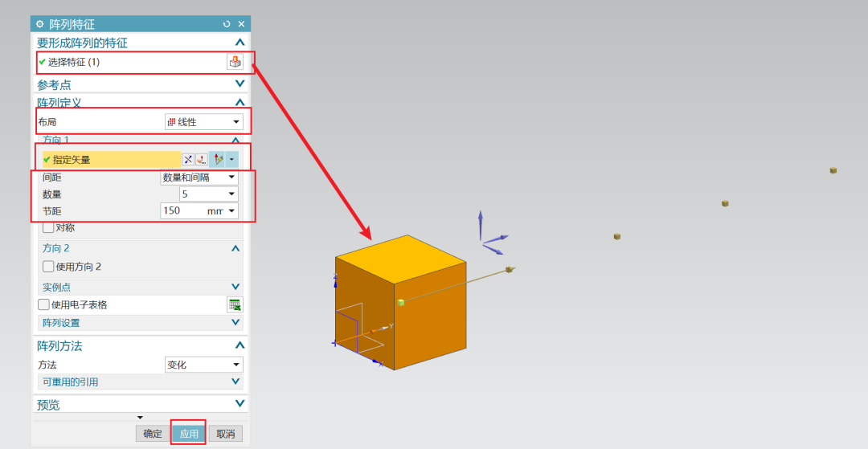Click the purple vector triad in the viewport
This screenshot has width=868, height=449.
click(492, 234)
